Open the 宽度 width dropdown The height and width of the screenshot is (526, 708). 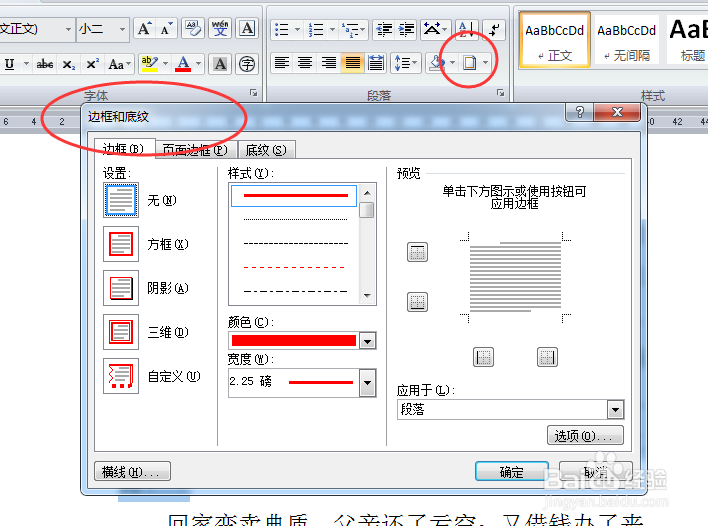pyautogui.click(x=368, y=383)
